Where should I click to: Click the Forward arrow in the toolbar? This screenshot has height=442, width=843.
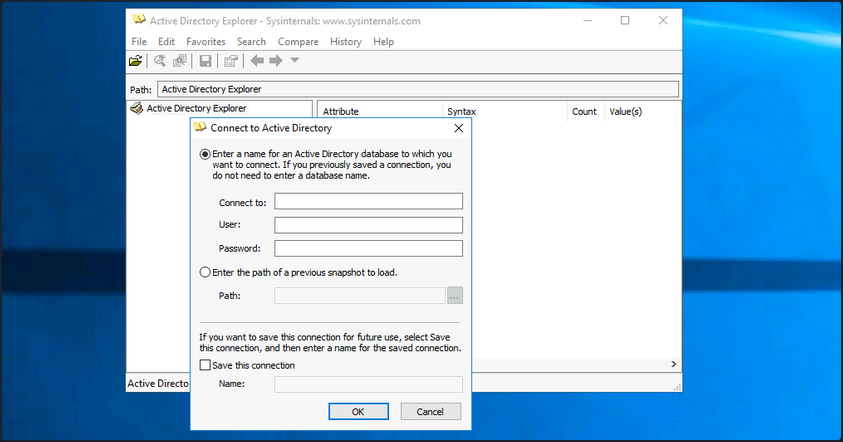pyautogui.click(x=276, y=62)
